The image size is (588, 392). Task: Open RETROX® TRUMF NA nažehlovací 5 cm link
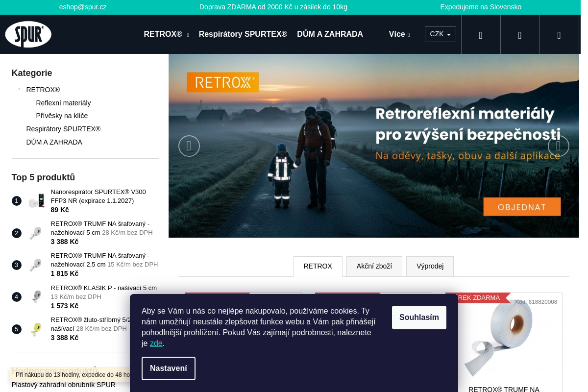click(x=100, y=228)
